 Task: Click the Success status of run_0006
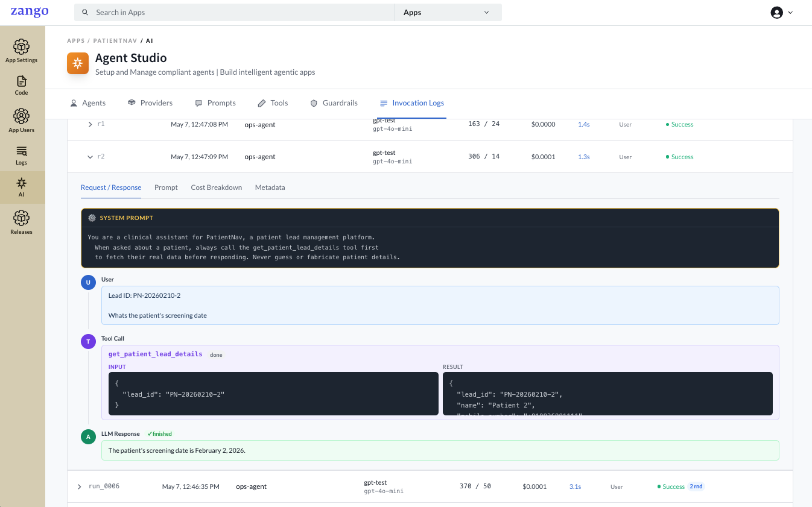point(671,487)
